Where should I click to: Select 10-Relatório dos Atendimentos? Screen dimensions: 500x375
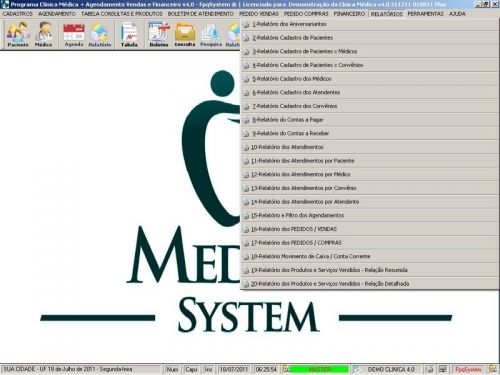point(369,147)
